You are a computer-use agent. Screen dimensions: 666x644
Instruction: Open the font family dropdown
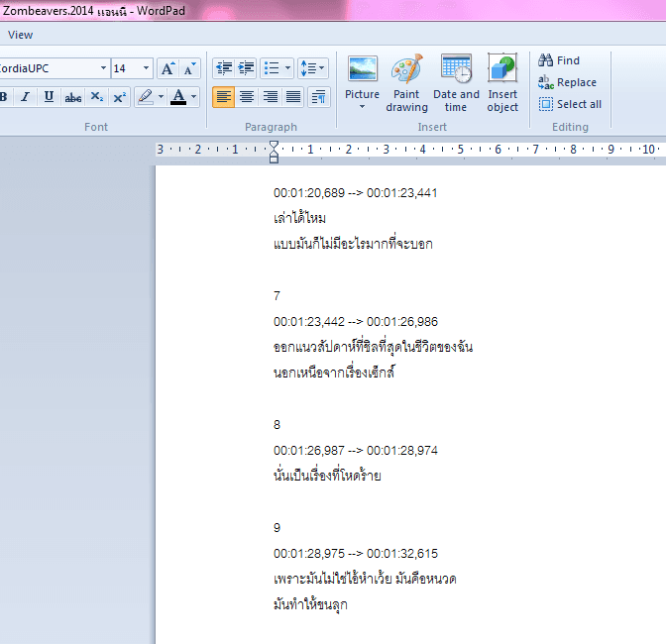[103, 68]
